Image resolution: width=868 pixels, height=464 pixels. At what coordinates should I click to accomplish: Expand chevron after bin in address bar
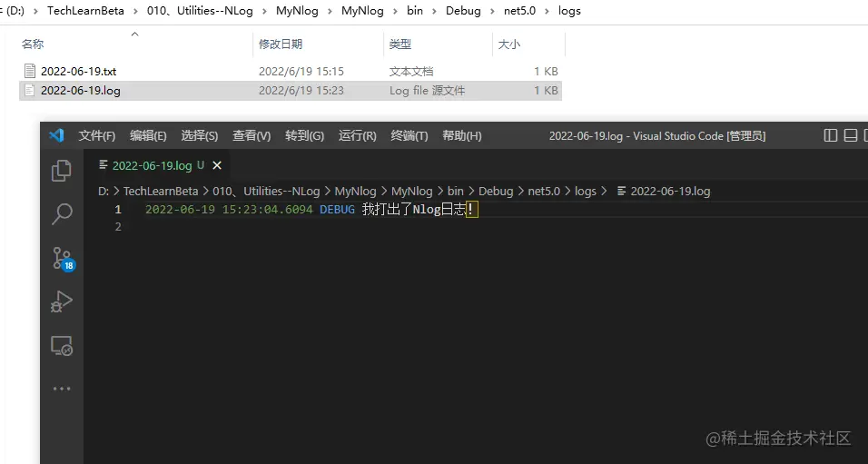point(435,11)
